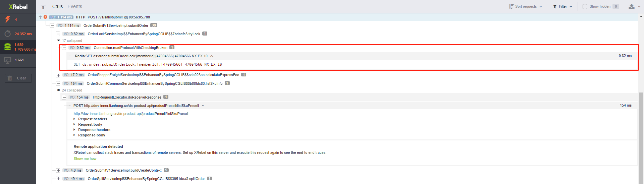Expand the splitOrder node

coord(58,179)
